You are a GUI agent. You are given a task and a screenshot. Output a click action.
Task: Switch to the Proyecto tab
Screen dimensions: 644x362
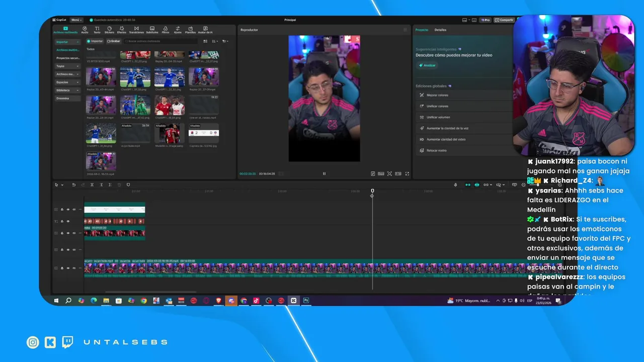(x=422, y=30)
